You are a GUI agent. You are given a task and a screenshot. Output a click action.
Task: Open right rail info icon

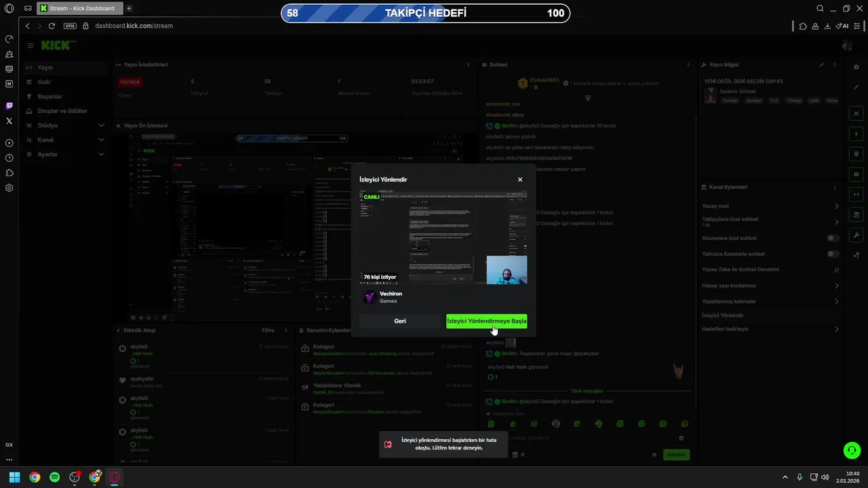point(856,67)
